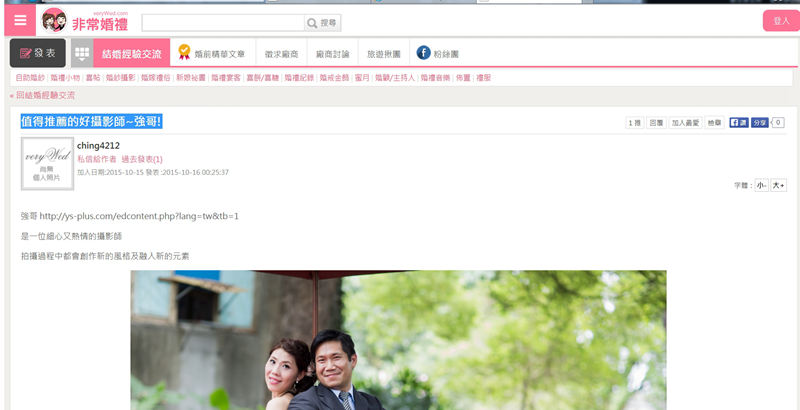Open the 粉絲團 tab

point(446,54)
